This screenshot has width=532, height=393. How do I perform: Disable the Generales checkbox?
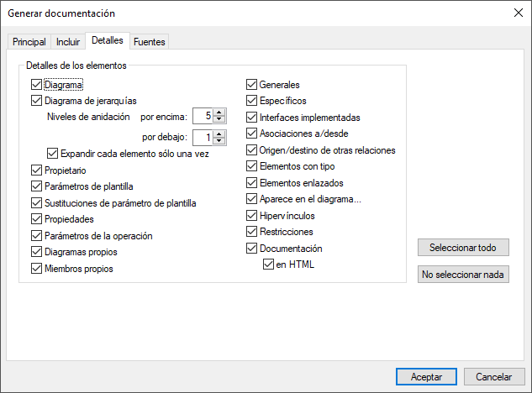pyautogui.click(x=251, y=84)
